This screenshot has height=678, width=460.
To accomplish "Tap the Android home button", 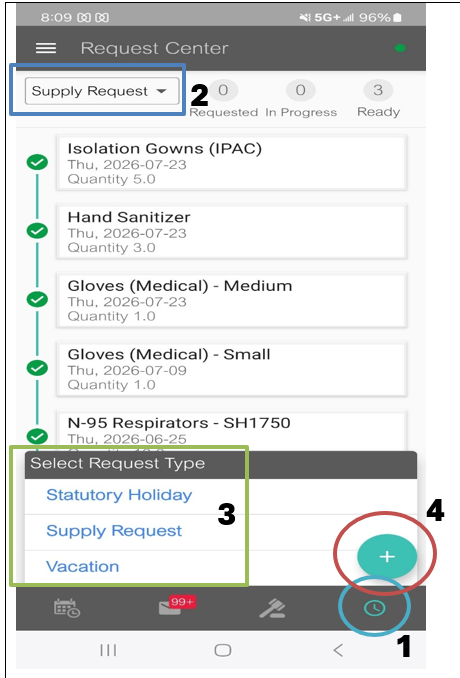I will 223,650.
